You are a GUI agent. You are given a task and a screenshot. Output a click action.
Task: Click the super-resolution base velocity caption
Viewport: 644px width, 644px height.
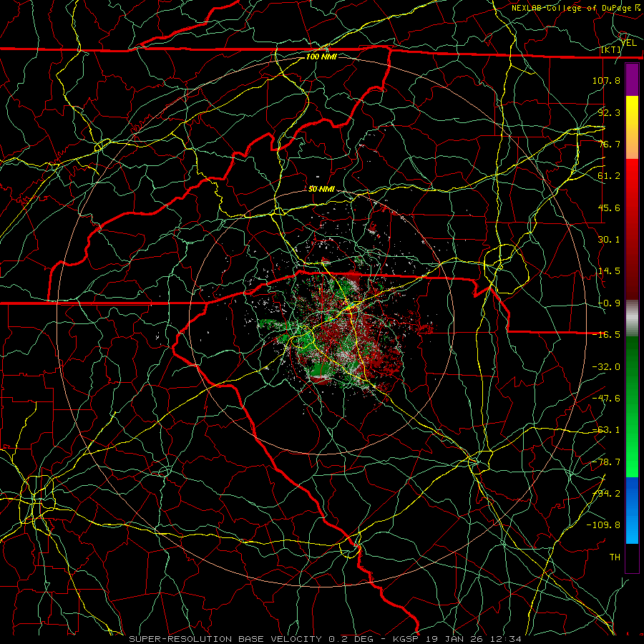326,639
